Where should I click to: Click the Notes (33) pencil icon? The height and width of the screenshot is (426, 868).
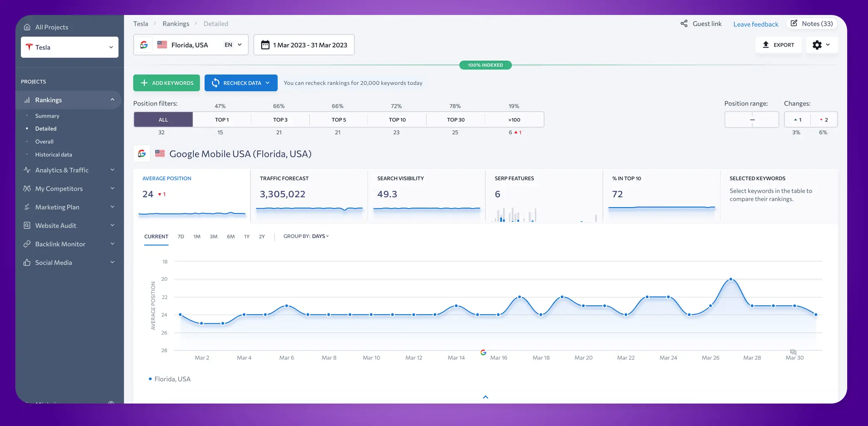(x=795, y=23)
